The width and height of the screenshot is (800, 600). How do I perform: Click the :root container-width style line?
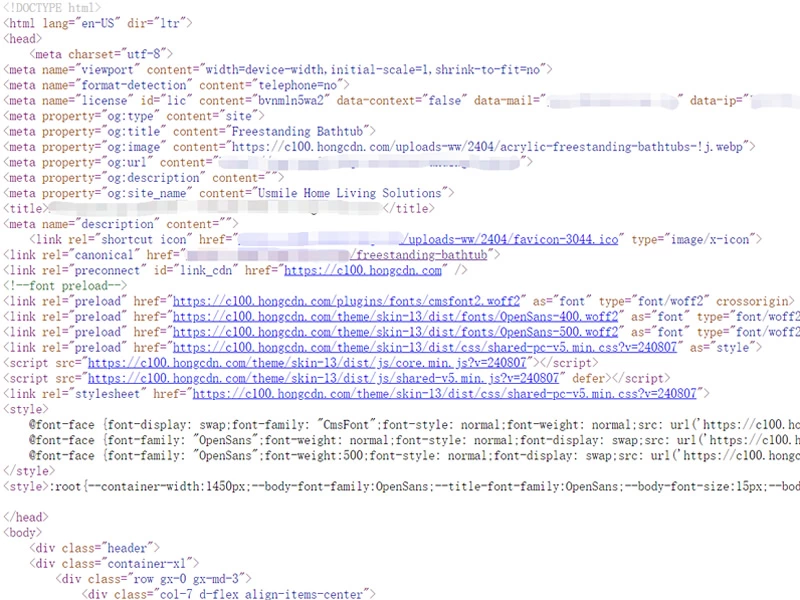pos(402,486)
